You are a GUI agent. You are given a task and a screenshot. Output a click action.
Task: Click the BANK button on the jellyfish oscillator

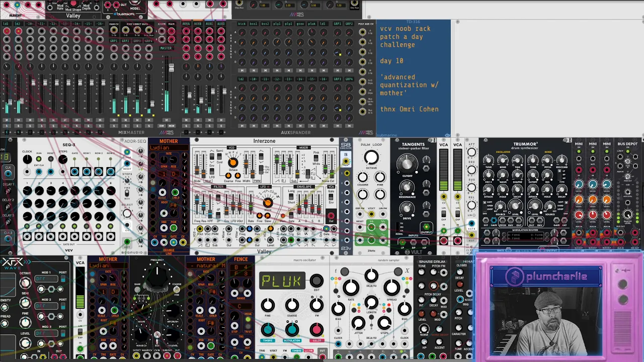(x=138, y=290)
